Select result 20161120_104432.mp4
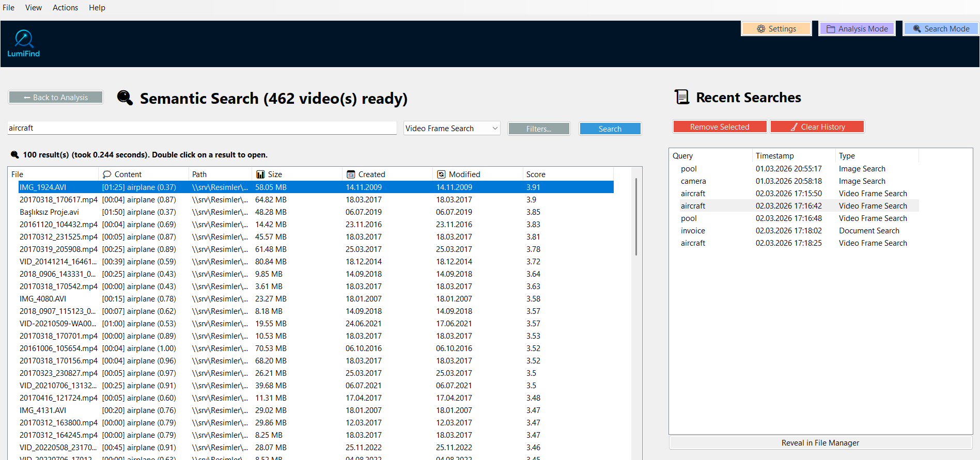This screenshot has height=460, width=980. click(x=316, y=225)
